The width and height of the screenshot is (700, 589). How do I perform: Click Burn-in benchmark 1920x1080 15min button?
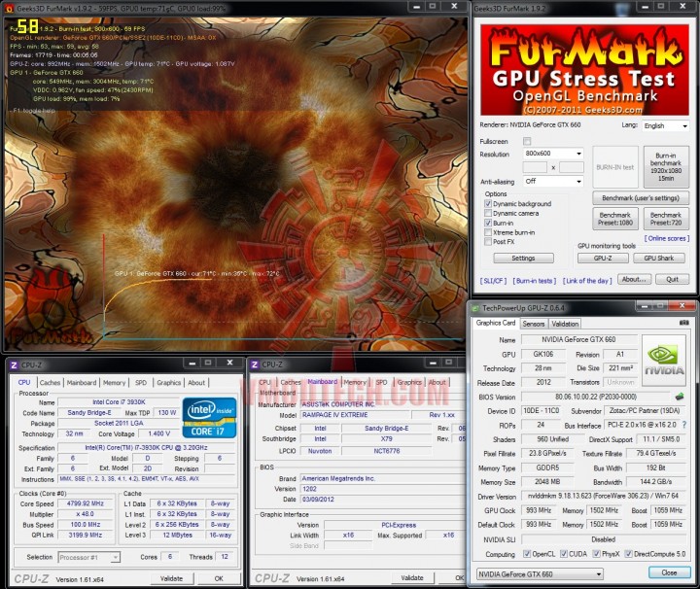coord(666,167)
